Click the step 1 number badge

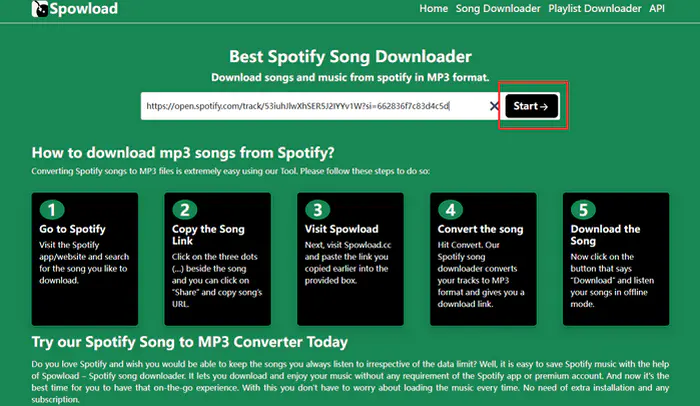[x=50, y=209]
